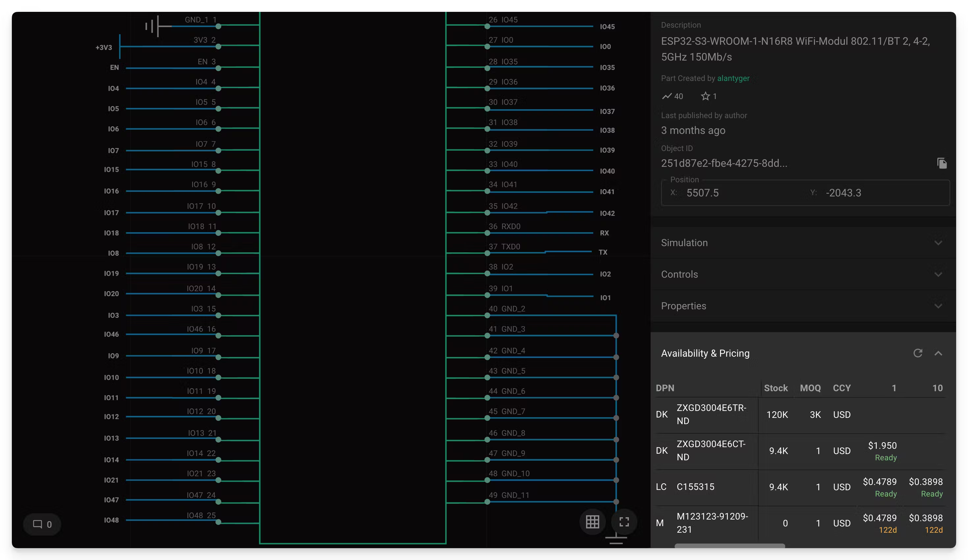Click the 3V3 pin 2 label

click(204, 40)
